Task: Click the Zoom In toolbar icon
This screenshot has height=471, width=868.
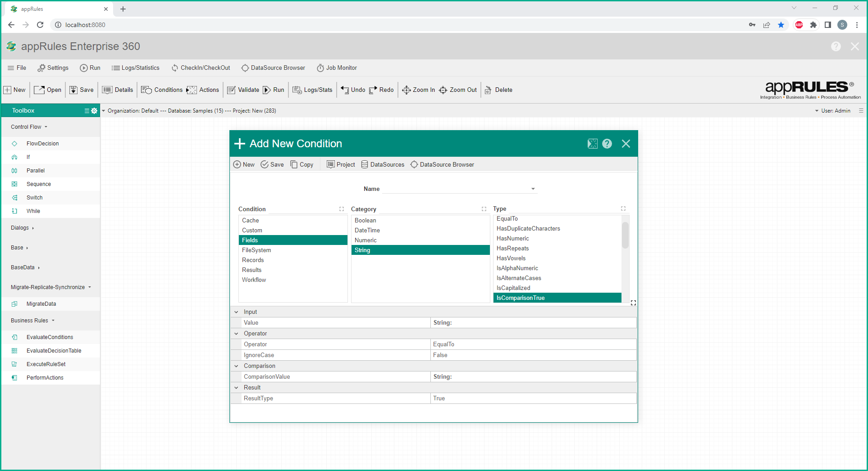Action: tap(406, 90)
